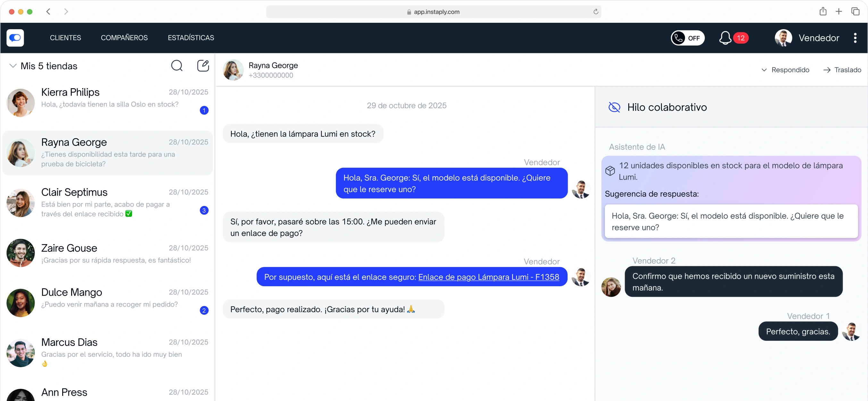This screenshot has height=401, width=868.
Task: Click the compose new message icon
Action: (203, 65)
